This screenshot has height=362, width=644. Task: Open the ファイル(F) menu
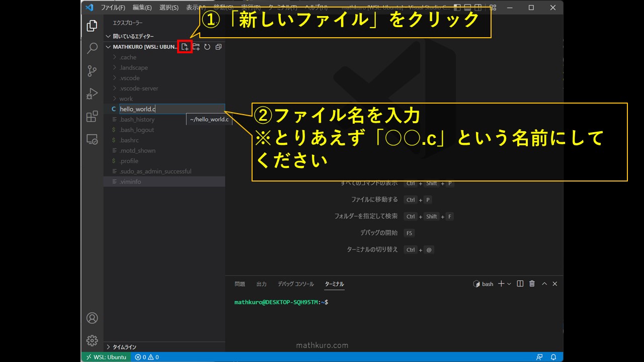point(113,8)
